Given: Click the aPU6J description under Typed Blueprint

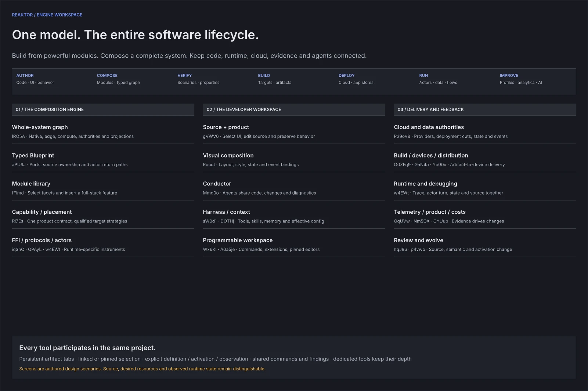Looking at the screenshot, I should tap(70, 164).
